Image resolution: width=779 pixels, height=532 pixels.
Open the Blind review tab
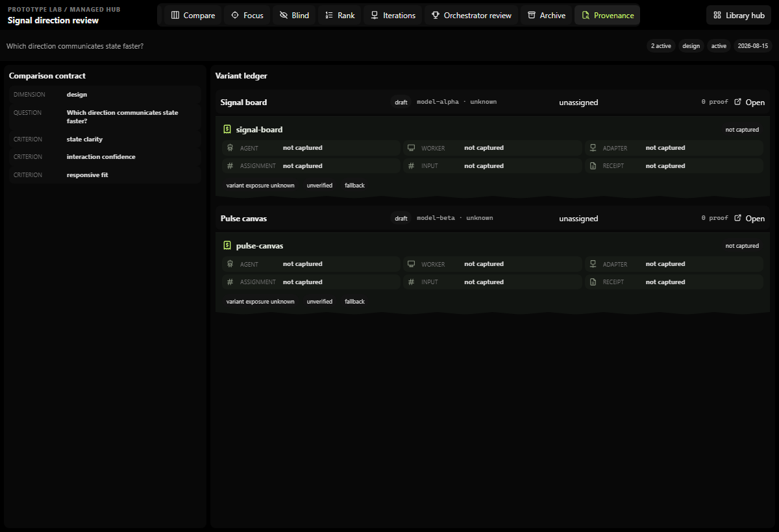[x=294, y=15]
